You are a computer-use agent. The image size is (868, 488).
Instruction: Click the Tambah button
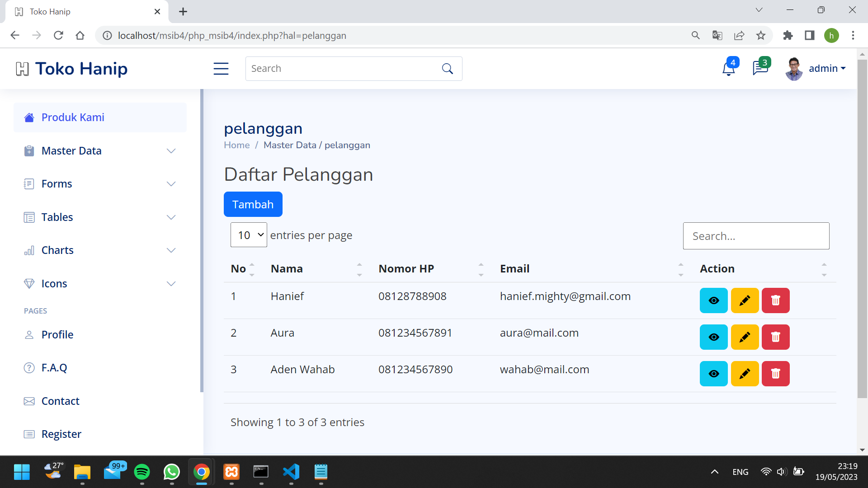coord(253,204)
